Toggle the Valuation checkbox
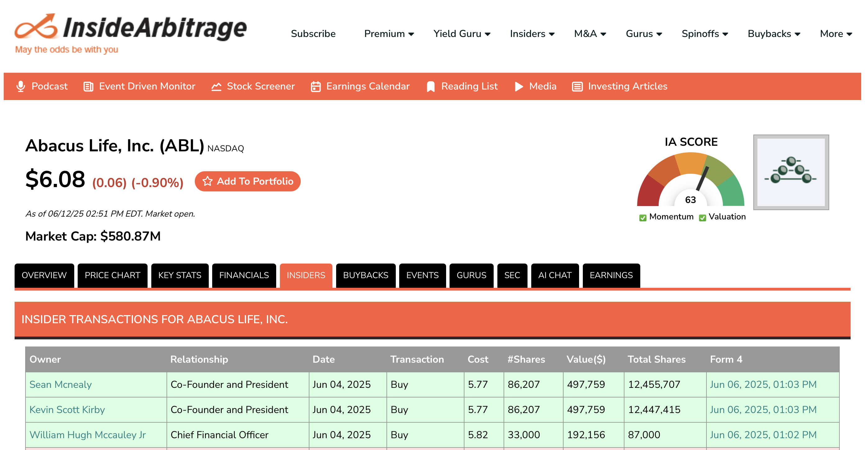868x450 pixels. (x=702, y=218)
